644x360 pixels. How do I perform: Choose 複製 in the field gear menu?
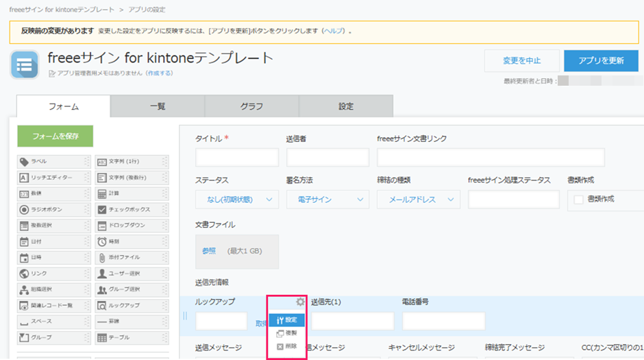[286, 333]
